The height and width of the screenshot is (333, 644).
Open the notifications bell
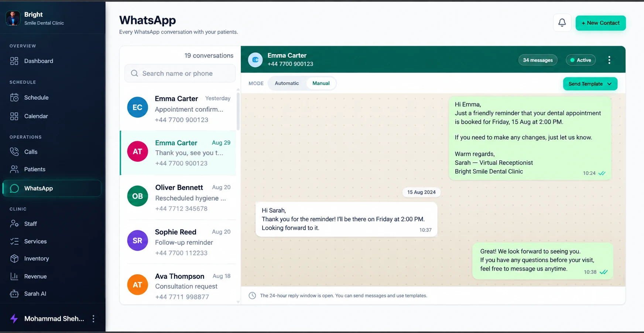click(562, 23)
